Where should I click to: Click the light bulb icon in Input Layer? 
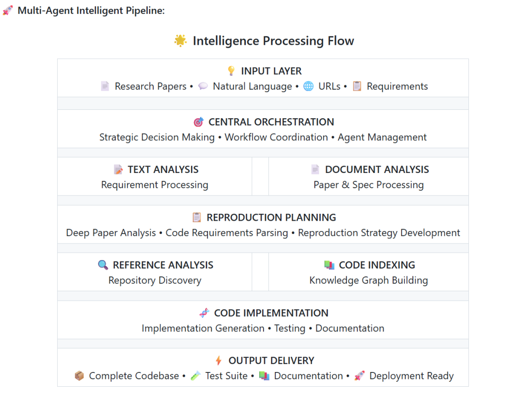coord(231,71)
